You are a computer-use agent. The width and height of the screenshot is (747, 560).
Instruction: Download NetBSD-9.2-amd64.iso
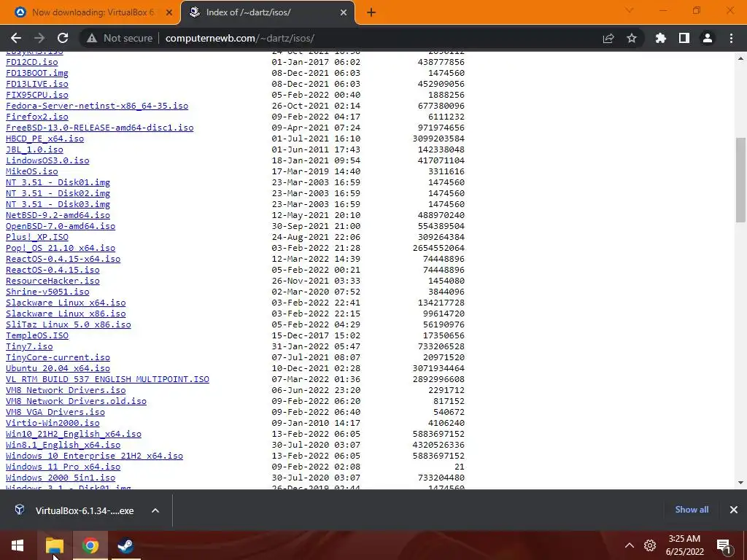[58, 215]
